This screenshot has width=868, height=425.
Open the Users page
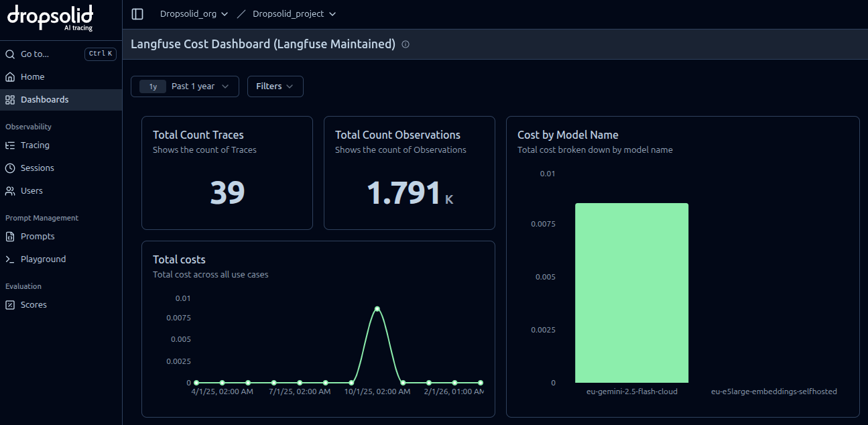pyautogui.click(x=61, y=191)
